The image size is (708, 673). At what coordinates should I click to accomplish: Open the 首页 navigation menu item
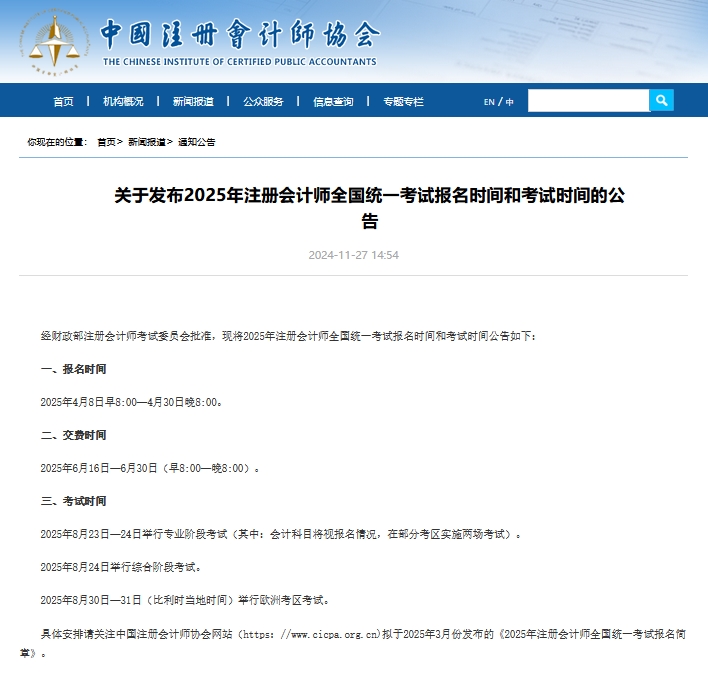coord(63,102)
